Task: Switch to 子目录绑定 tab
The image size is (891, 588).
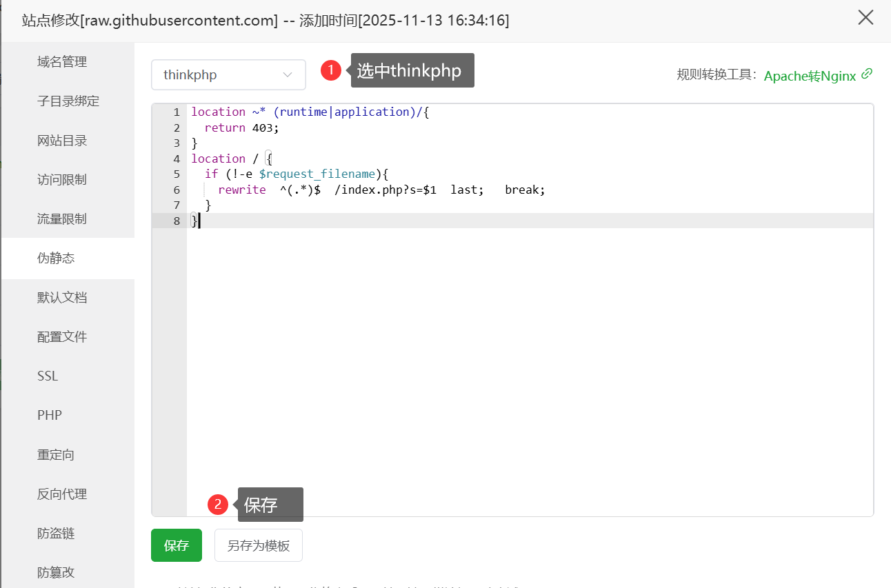Action: (68, 101)
